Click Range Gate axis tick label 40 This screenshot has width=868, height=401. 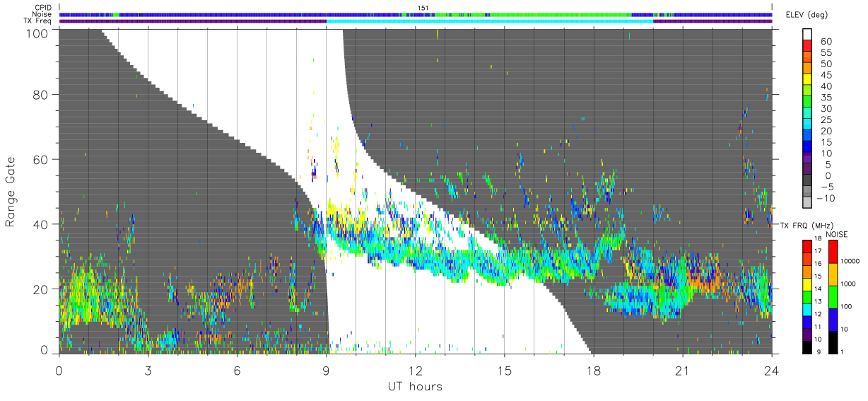click(x=40, y=224)
